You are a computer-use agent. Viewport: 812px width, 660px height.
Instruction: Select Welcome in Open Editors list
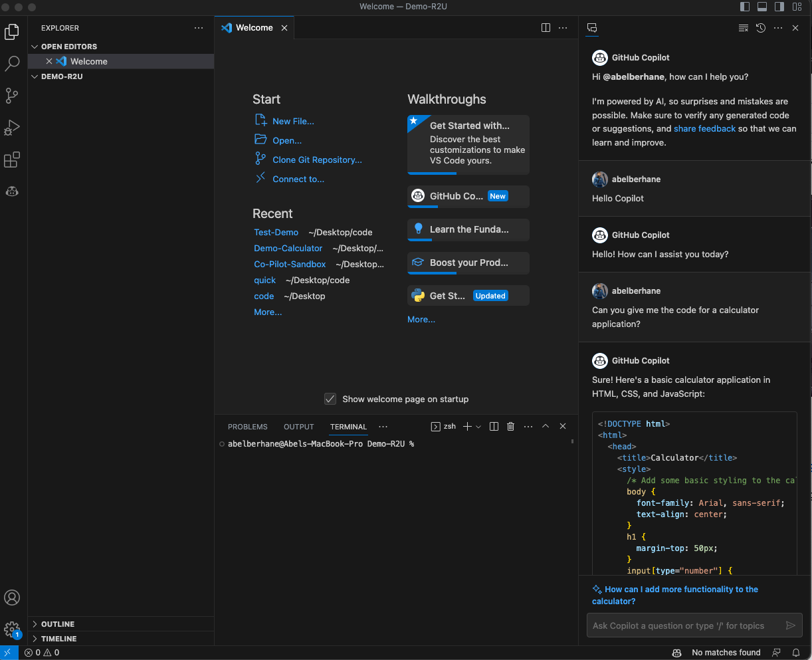[x=121, y=61]
